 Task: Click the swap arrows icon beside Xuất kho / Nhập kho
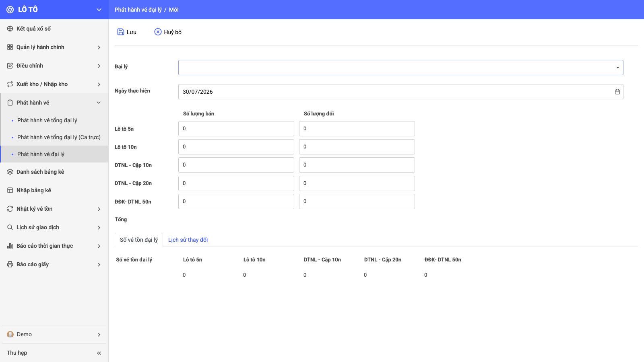tap(10, 84)
